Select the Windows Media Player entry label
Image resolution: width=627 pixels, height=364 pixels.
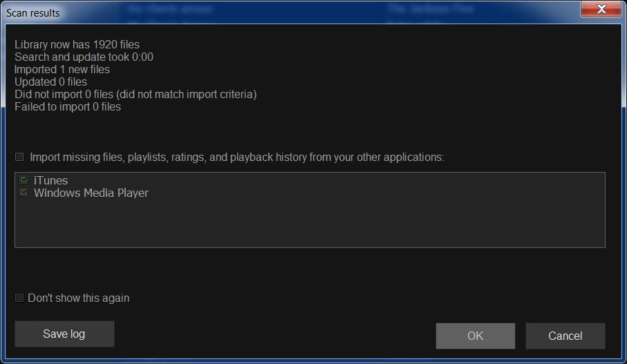pos(91,193)
